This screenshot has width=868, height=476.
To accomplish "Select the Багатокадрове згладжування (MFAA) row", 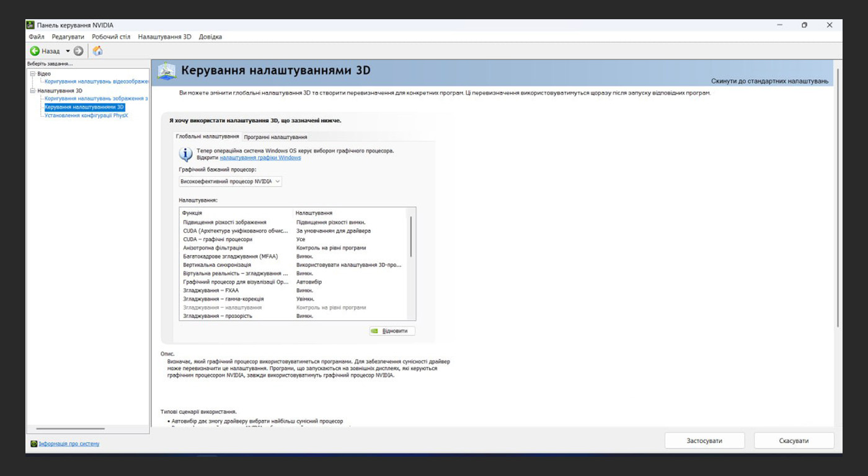I will coord(293,256).
